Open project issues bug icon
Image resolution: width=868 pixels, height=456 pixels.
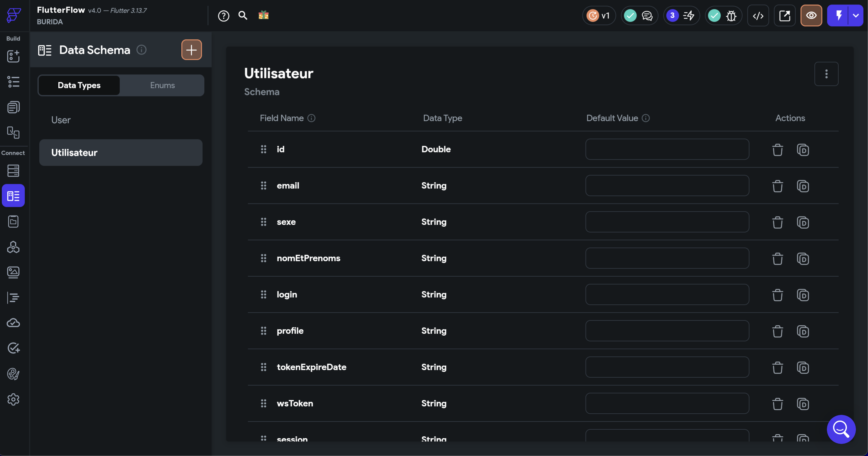[x=731, y=15]
